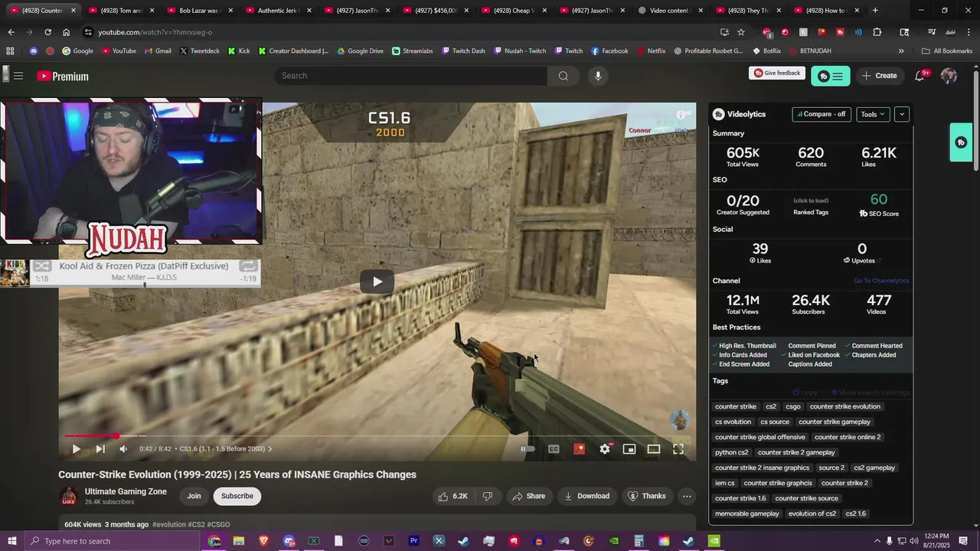The image size is (980, 551).
Task: Subscribe to Ultimate Gaming Zone
Action: tap(237, 496)
